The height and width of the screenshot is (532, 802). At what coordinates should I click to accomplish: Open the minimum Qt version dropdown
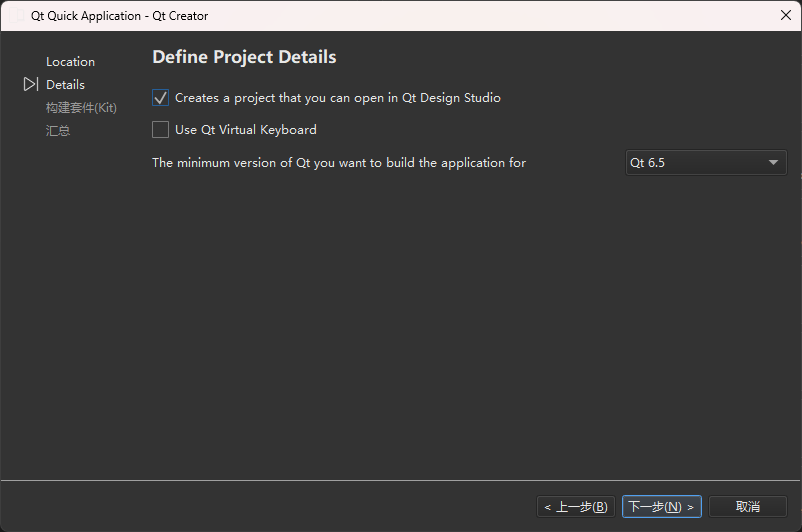706,163
